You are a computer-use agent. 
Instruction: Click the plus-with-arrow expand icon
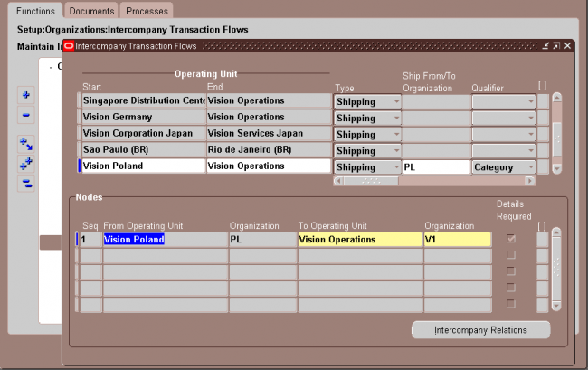pyautogui.click(x=26, y=144)
